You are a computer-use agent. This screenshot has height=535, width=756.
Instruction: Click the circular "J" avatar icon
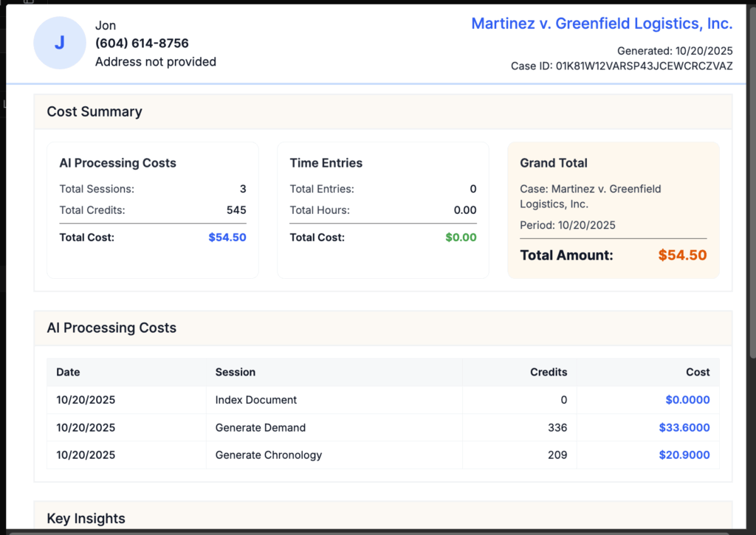(x=59, y=43)
